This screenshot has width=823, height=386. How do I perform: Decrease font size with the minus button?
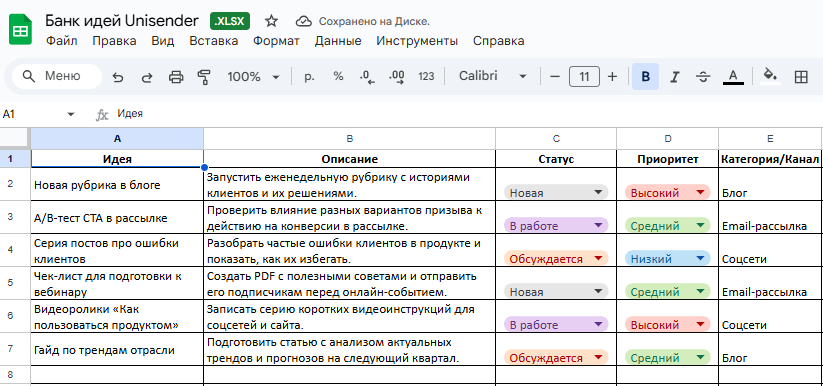(x=555, y=77)
